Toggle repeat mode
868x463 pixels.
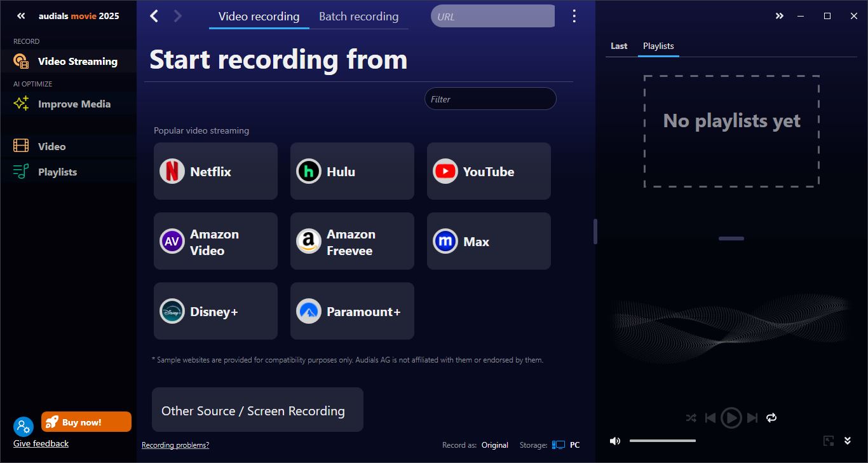[x=771, y=418]
